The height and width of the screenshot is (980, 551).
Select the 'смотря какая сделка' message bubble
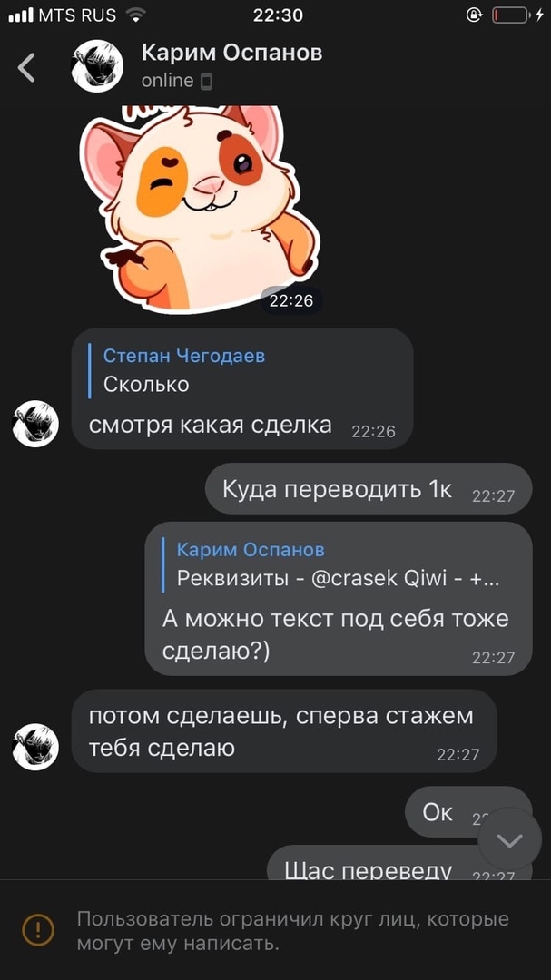click(x=242, y=388)
